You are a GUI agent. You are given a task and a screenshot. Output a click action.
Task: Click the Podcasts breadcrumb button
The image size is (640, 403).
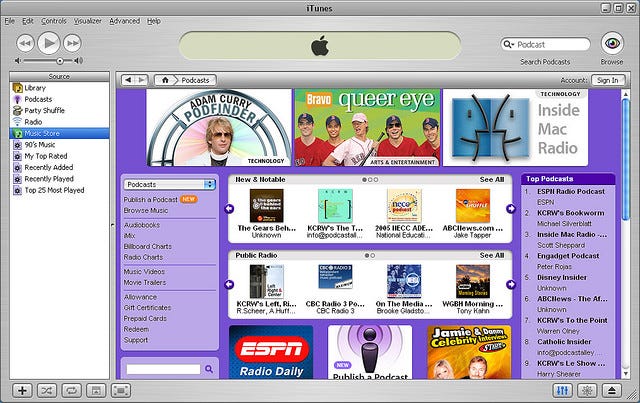[x=196, y=80]
